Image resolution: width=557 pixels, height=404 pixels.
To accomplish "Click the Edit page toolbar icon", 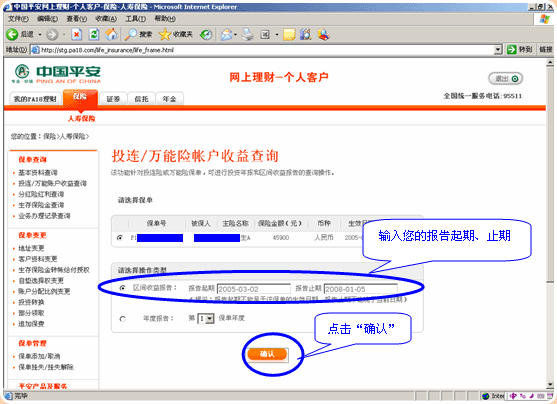I will point(265,34).
